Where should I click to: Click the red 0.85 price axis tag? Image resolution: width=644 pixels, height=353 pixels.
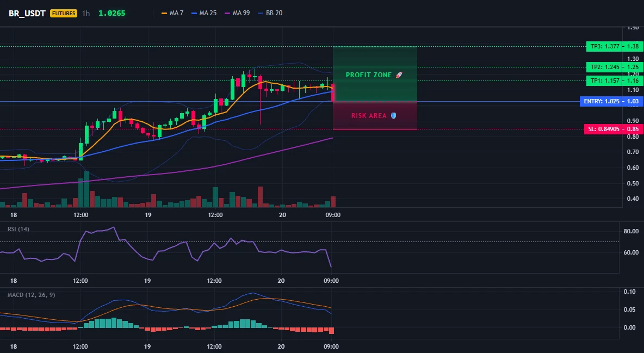[633, 129]
